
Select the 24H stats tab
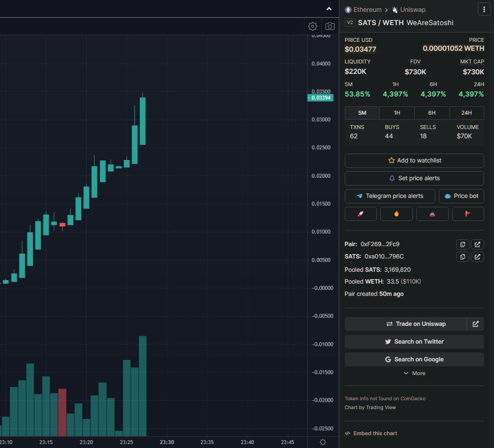466,113
